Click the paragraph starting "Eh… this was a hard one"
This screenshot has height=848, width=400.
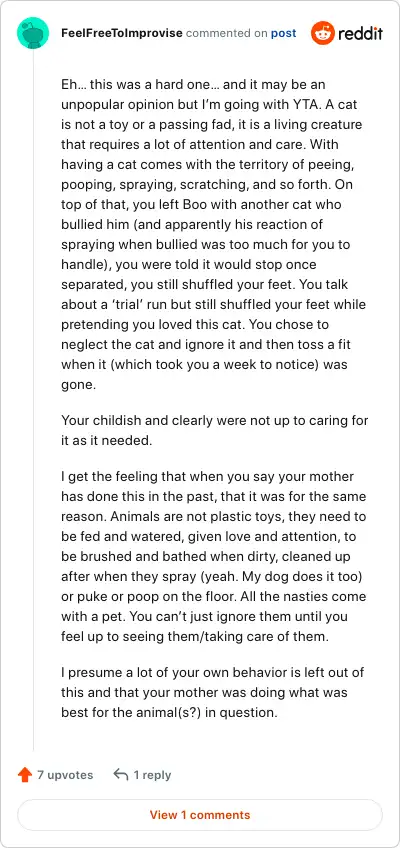pos(214,234)
